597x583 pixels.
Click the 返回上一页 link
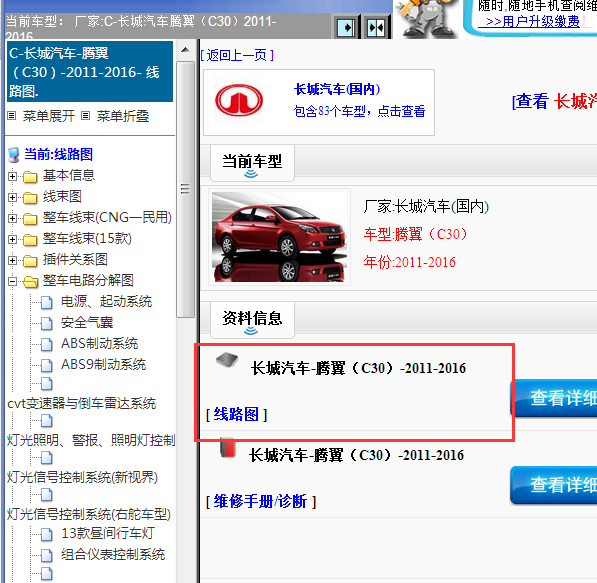tap(237, 56)
